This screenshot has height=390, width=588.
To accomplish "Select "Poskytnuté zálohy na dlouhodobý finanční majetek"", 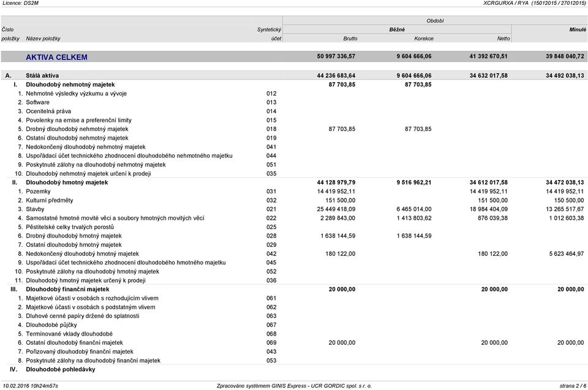I will pyautogui.click(x=93, y=361).
